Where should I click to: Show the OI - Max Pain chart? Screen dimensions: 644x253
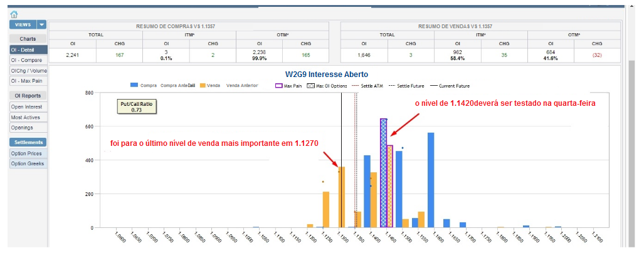coord(27,81)
